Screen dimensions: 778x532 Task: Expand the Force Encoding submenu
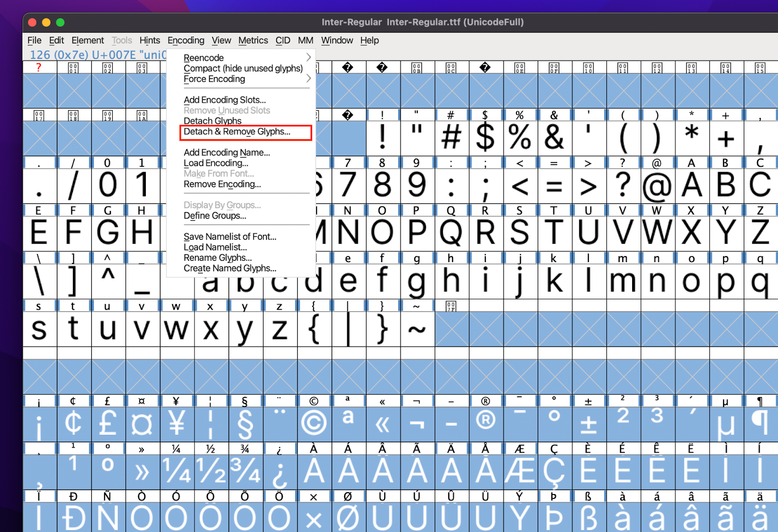coord(214,79)
